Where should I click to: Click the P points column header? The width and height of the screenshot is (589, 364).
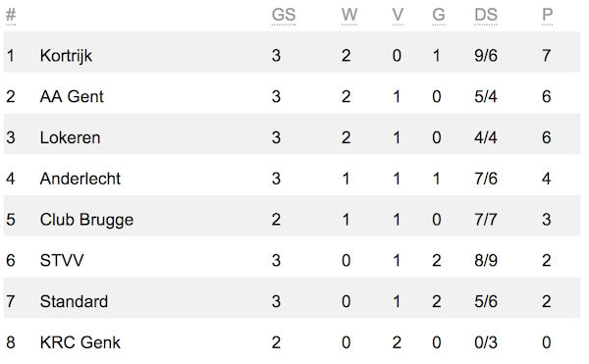[548, 15]
